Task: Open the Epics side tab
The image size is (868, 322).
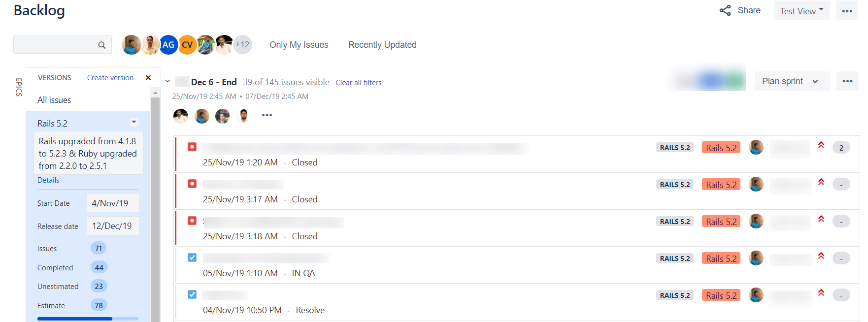Action: coord(19,87)
